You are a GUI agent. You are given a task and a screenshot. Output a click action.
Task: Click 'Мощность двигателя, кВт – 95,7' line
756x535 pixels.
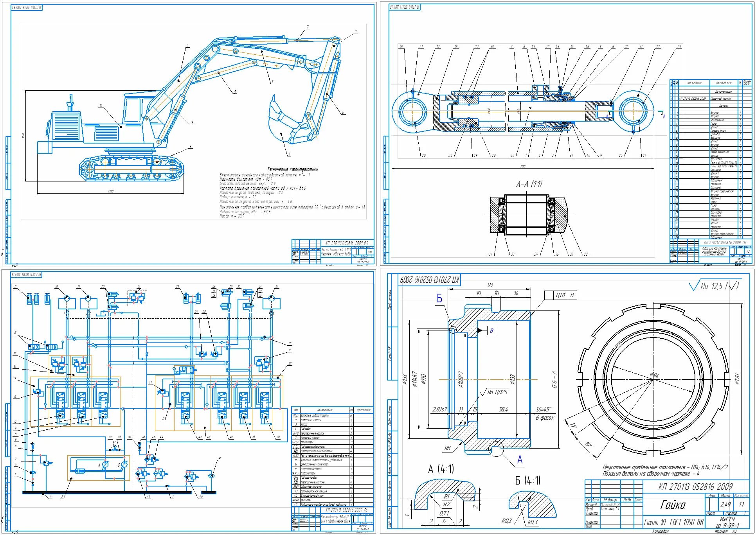tap(246, 179)
